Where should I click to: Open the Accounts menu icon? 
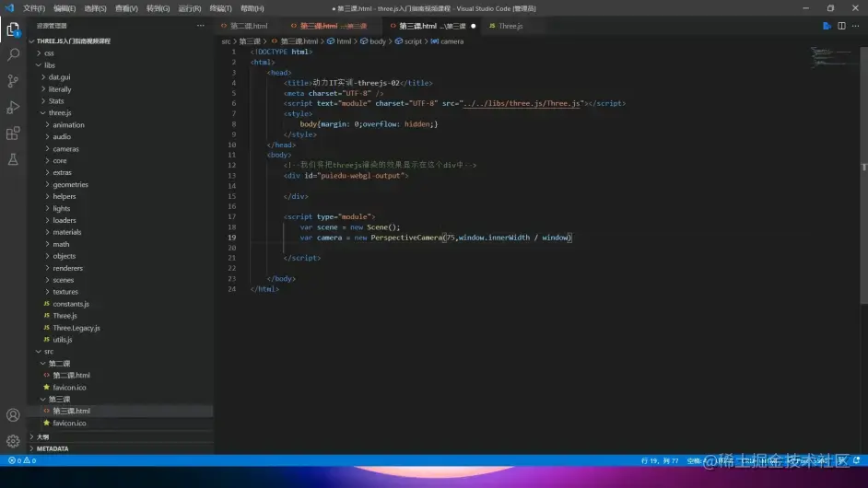13,415
